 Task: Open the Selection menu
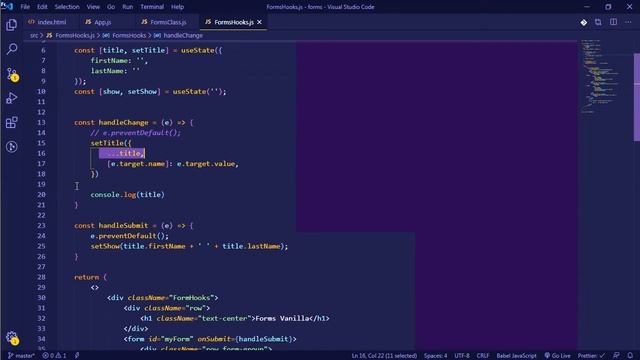tap(67, 7)
